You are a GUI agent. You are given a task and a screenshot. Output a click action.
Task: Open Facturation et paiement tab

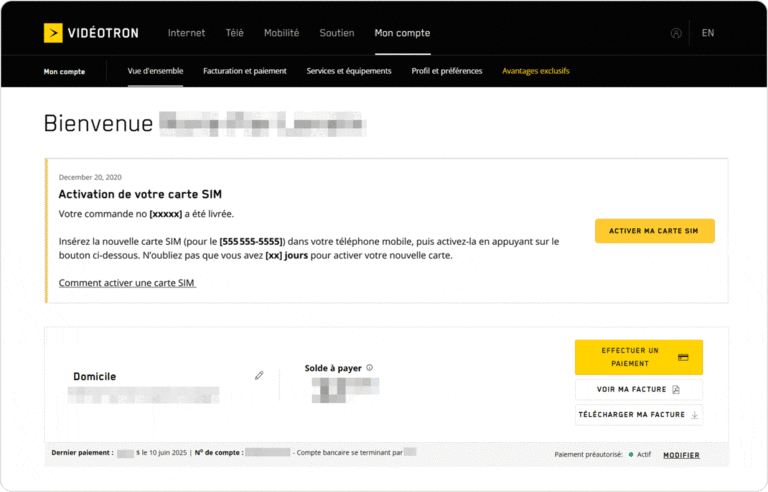click(x=244, y=71)
